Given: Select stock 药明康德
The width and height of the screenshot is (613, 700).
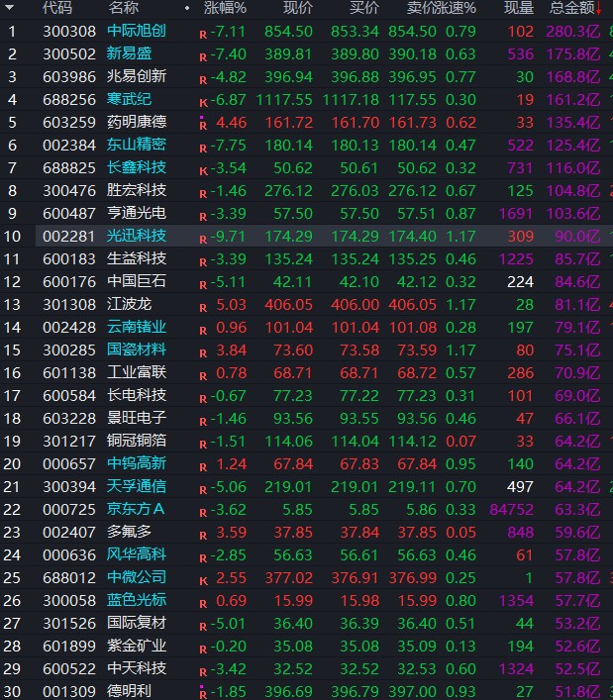Looking at the screenshot, I should [x=137, y=122].
